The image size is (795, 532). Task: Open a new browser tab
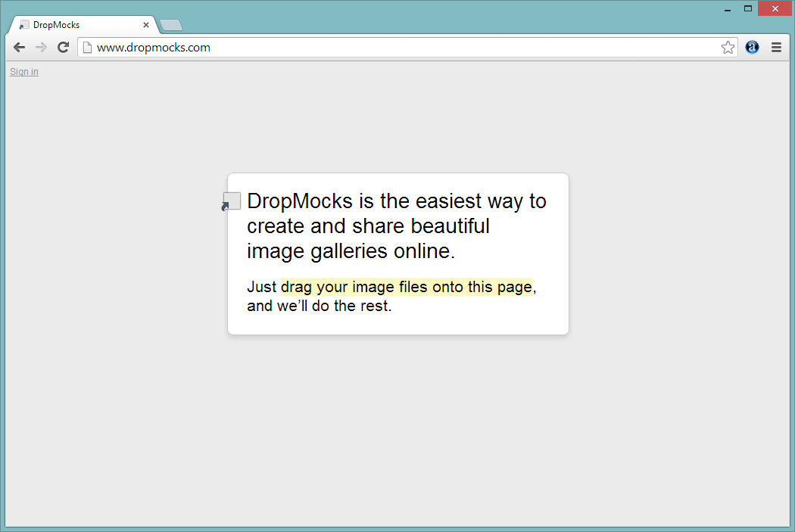pos(171,25)
